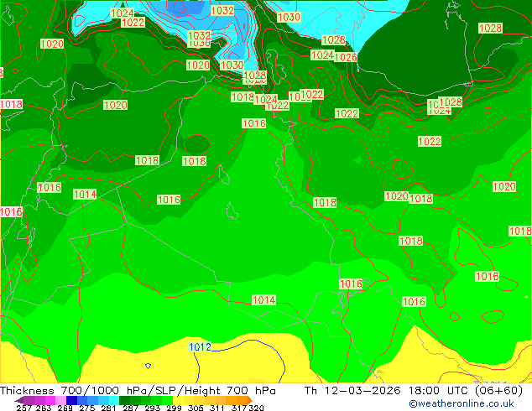Click the legend value 299
The height and width of the screenshot is (411, 532).
tap(174, 408)
